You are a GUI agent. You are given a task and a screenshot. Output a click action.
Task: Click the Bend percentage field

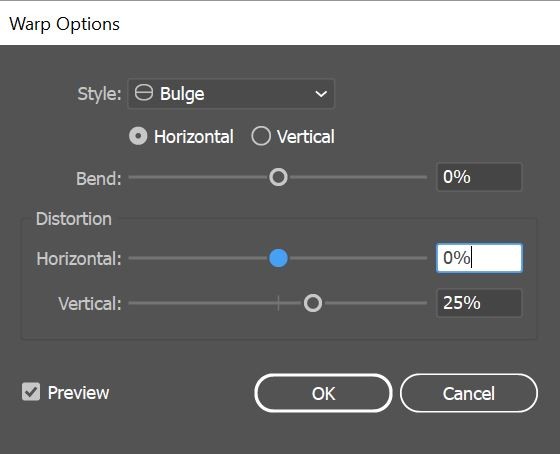(x=479, y=177)
